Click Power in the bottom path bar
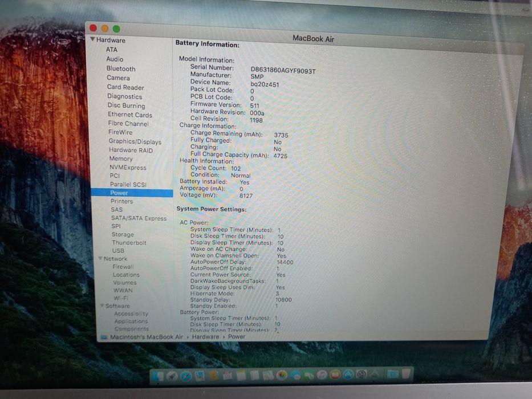Viewport: 532px width, 399px height. [x=237, y=336]
